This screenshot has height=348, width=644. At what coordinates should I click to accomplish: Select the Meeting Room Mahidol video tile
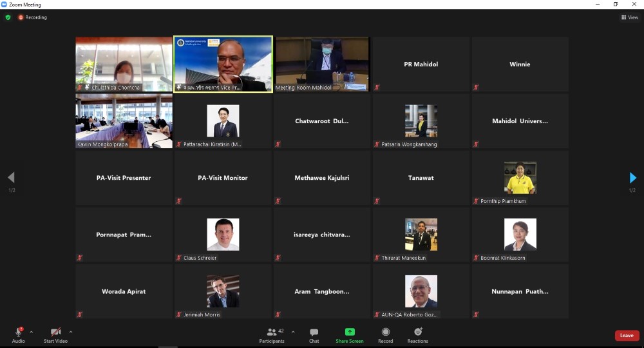[x=322, y=64]
